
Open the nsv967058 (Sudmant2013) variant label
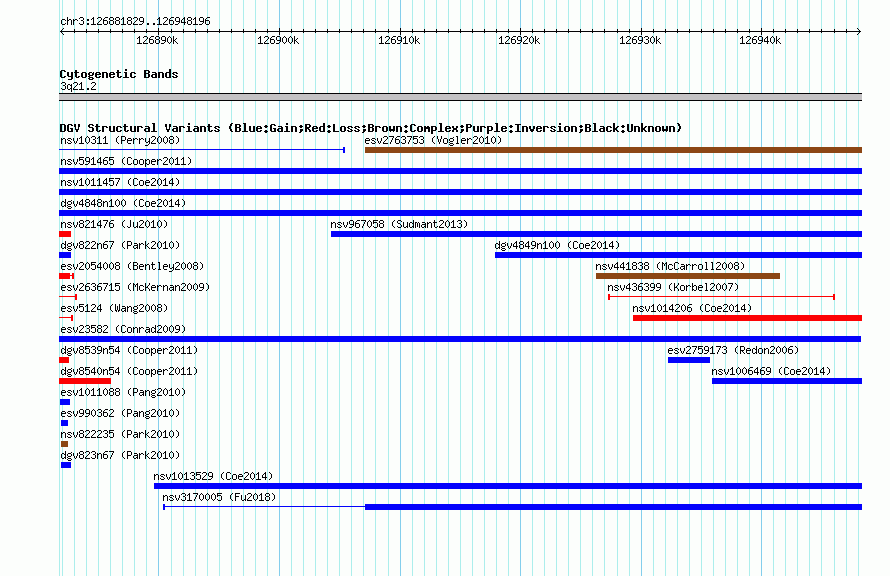point(399,224)
